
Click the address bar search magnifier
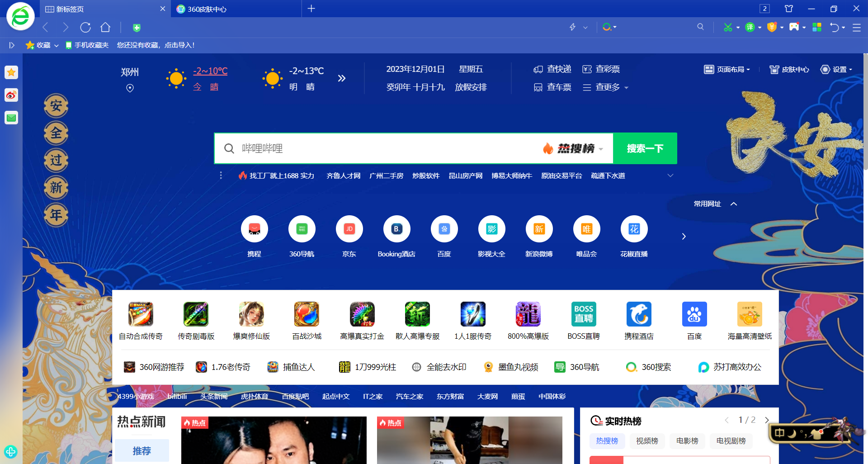pyautogui.click(x=700, y=27)
